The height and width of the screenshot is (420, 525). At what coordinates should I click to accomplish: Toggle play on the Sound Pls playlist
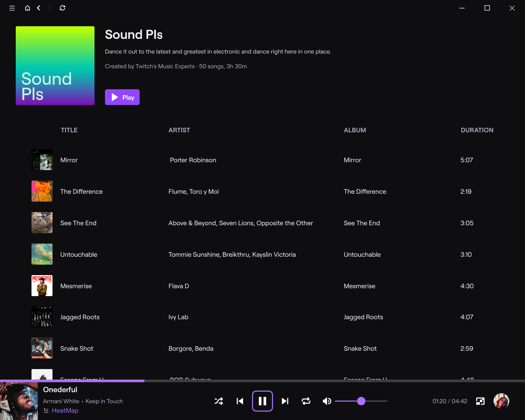point(122,97)
